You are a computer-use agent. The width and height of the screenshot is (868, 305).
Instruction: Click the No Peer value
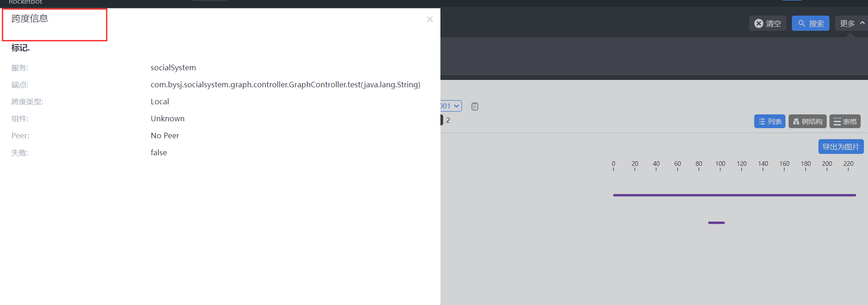[x=165, y=136]
